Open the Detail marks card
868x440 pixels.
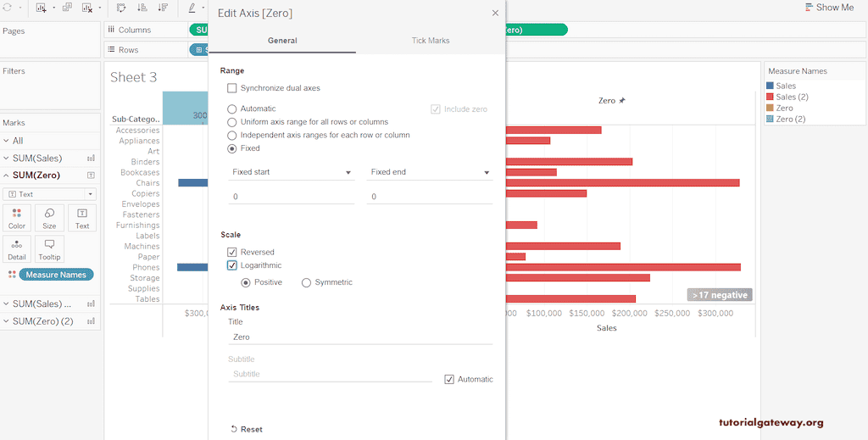pos(17,248)
